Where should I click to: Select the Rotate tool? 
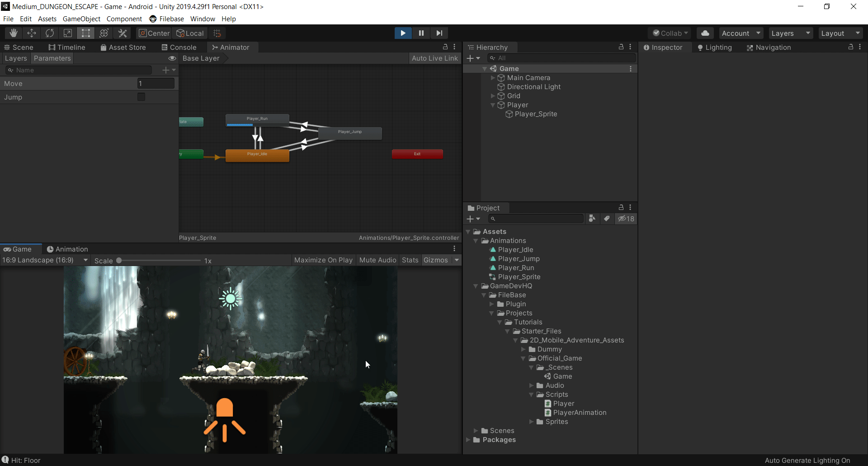[49, 33]
